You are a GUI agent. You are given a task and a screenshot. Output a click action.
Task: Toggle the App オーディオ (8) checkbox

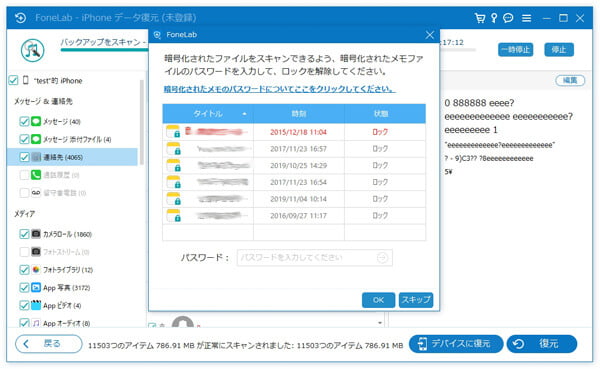[x=24, y=323]
